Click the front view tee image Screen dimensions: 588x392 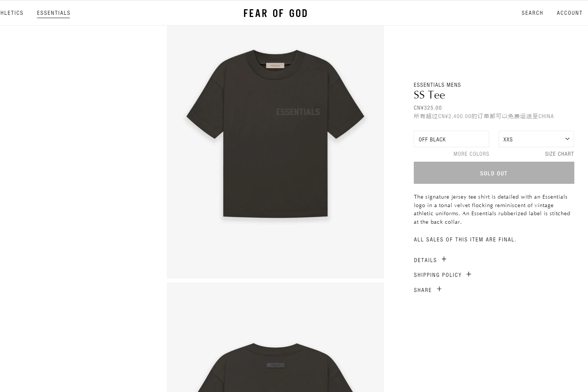275,152
